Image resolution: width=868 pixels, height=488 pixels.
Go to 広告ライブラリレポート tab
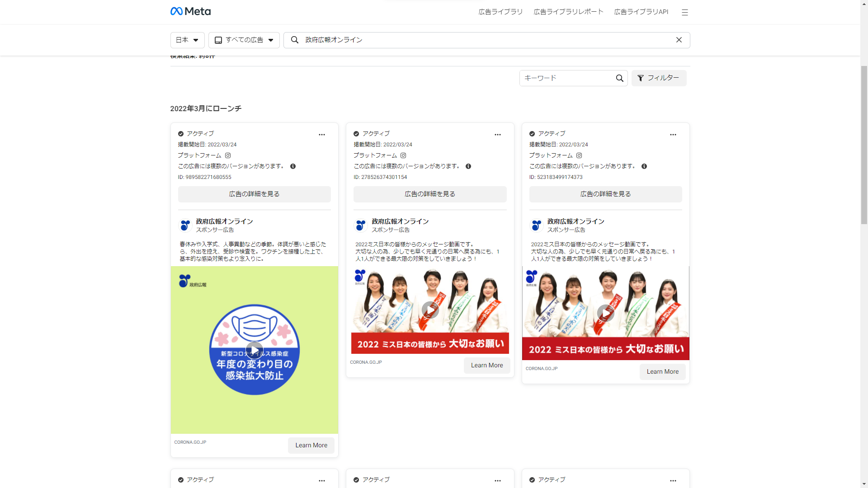point(568,12)
